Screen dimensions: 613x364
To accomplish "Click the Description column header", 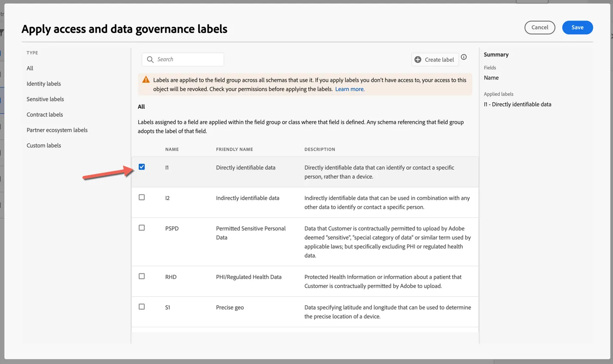I will coord(320,149).
